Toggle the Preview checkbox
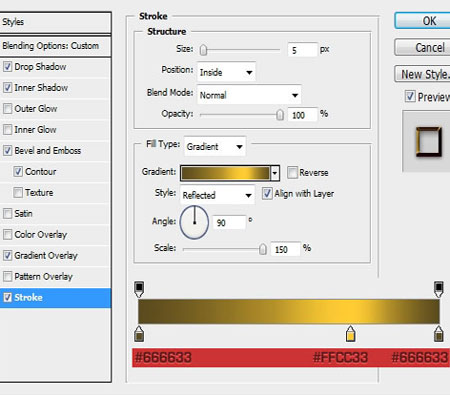The image size is (450, 395). [x=410, y=97]
